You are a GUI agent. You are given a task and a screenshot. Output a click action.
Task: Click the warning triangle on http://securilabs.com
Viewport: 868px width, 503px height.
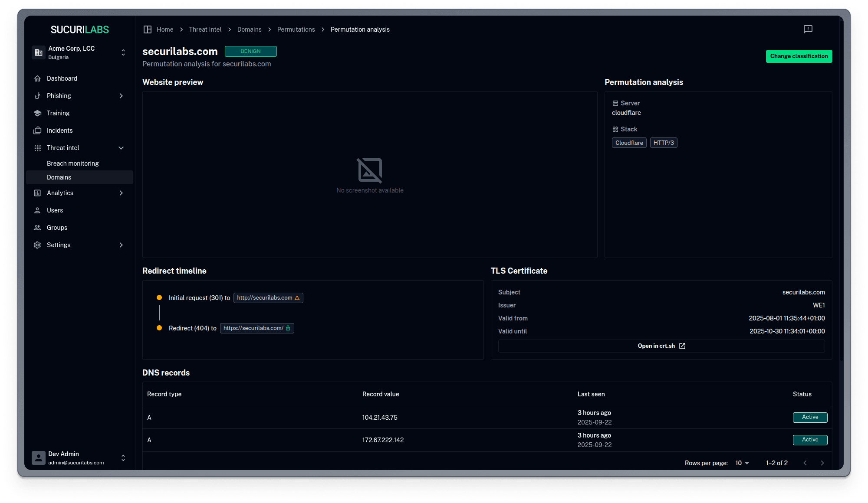point(297,298)
